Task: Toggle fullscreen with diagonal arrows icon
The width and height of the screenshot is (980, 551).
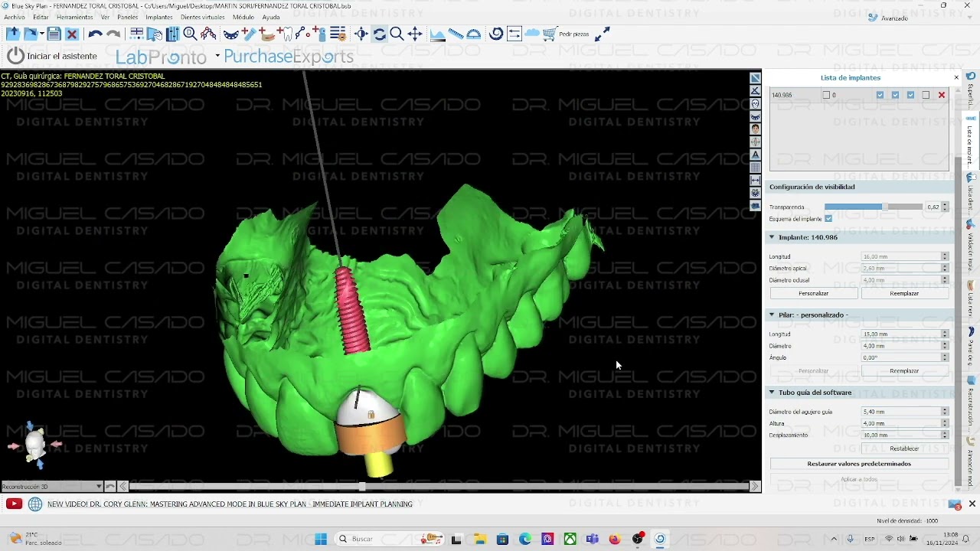Action: pyautogui.click(x=603, y=34)
